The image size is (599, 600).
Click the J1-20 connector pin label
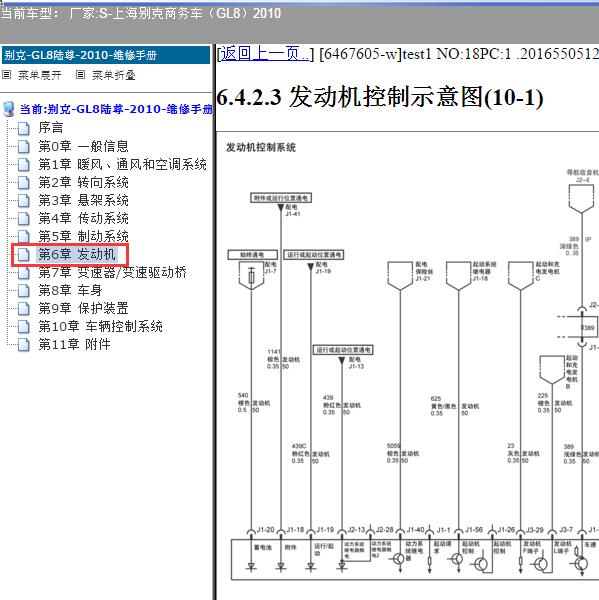coord(265,530)
